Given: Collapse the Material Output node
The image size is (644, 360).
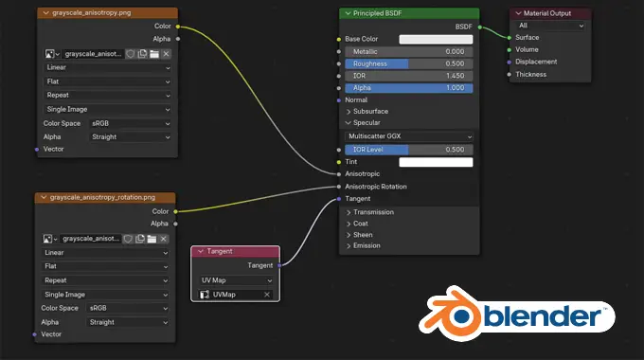Looking at the screenshot, I should point(518,13).
